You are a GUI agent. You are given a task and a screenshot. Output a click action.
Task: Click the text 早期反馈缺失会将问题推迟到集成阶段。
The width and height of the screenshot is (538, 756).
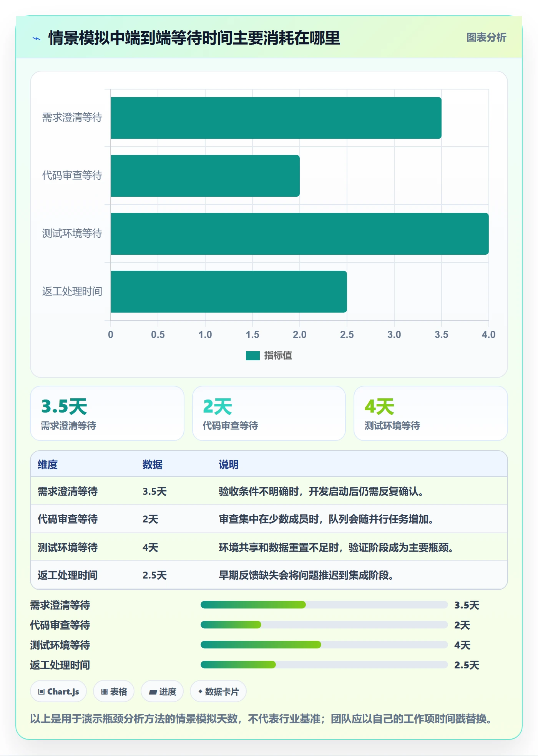tap(306, 575)
